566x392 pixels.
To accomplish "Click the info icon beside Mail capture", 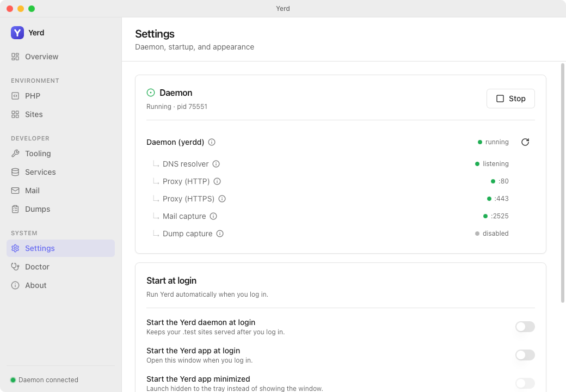I will (x=213, y=216).
